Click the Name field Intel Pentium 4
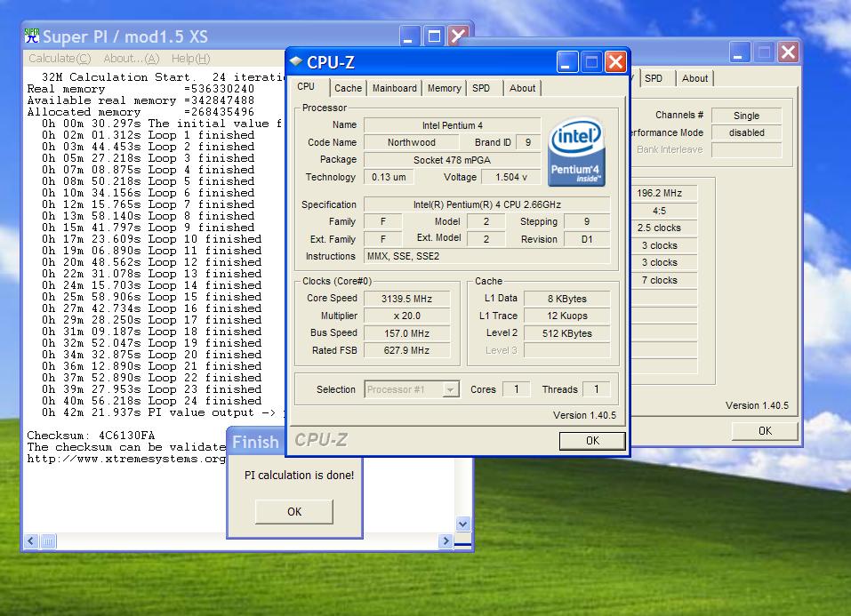Screen dimensions: 851x616 pos(452,125)
